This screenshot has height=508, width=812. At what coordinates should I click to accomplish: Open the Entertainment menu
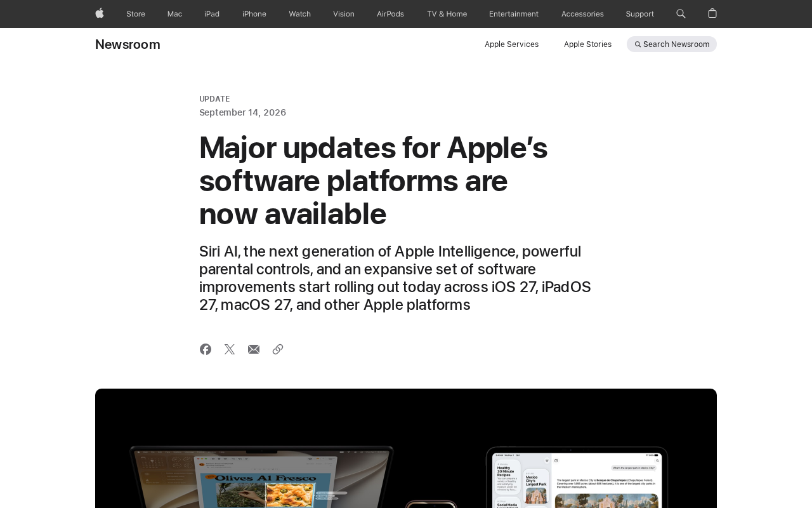click(514, 14)
